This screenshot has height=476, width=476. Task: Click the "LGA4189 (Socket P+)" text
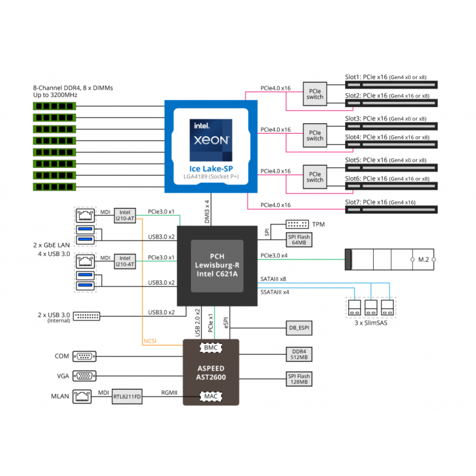click(x=211, y=177)
